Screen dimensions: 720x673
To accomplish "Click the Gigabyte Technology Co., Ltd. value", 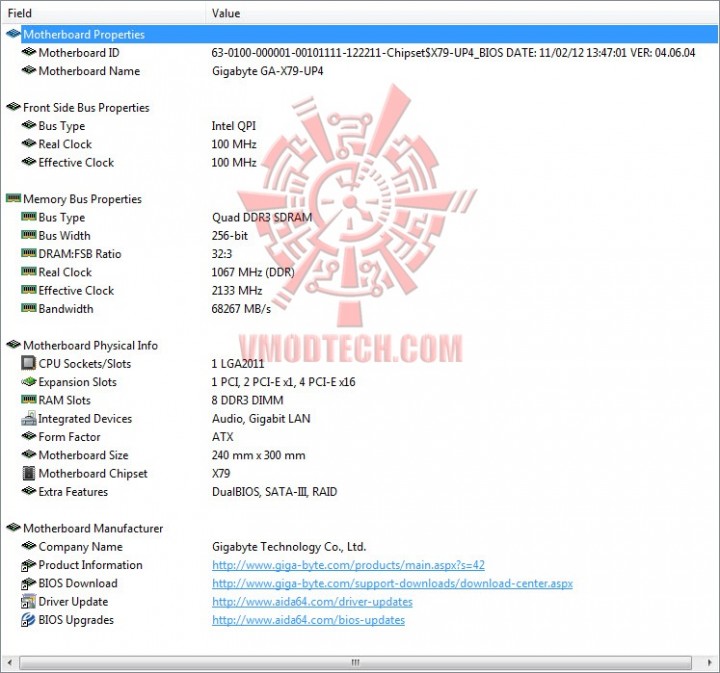I will coord(289,547).
